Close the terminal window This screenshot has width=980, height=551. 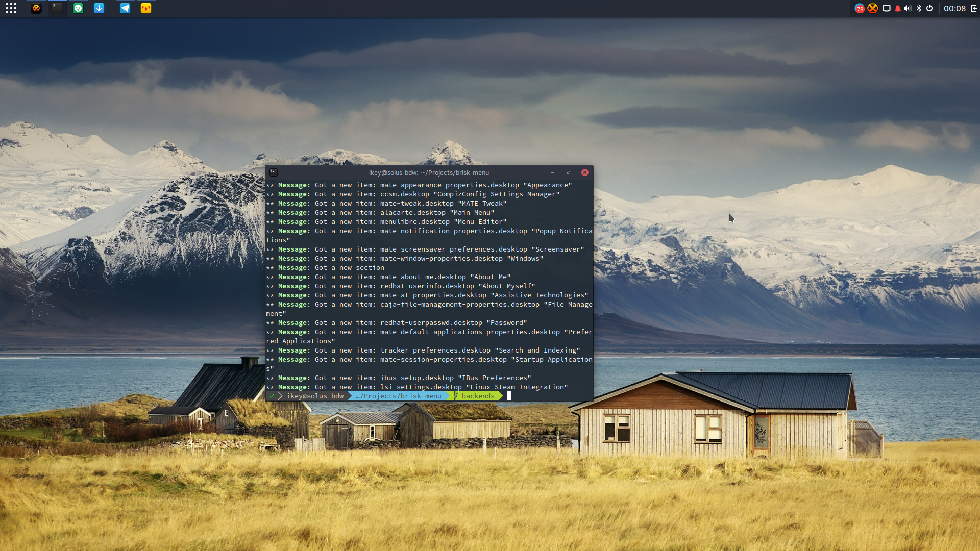coord(585,172)
